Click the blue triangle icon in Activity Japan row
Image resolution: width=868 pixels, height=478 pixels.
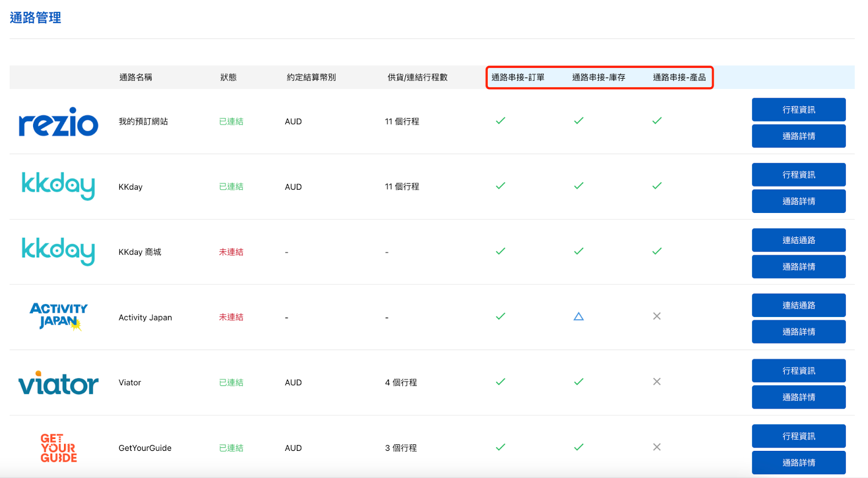point(579,316)
